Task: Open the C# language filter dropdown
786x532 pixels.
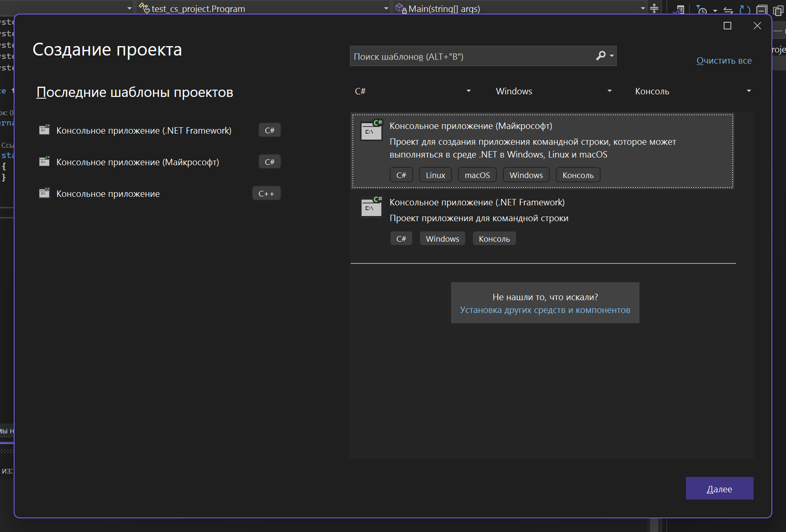Action: (413, 91)
